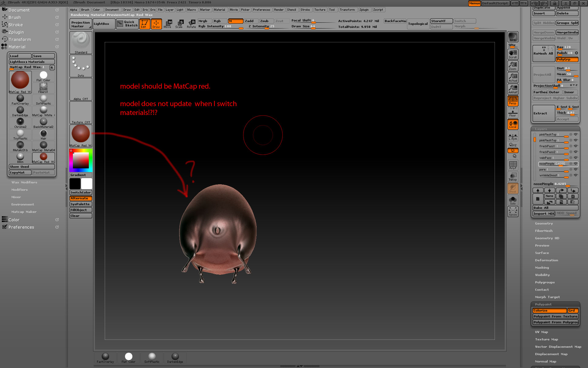Toggle Local transformations button
The height and width of the screenshot is (368, 588).
pyautogui.click(x=513, y=124)
